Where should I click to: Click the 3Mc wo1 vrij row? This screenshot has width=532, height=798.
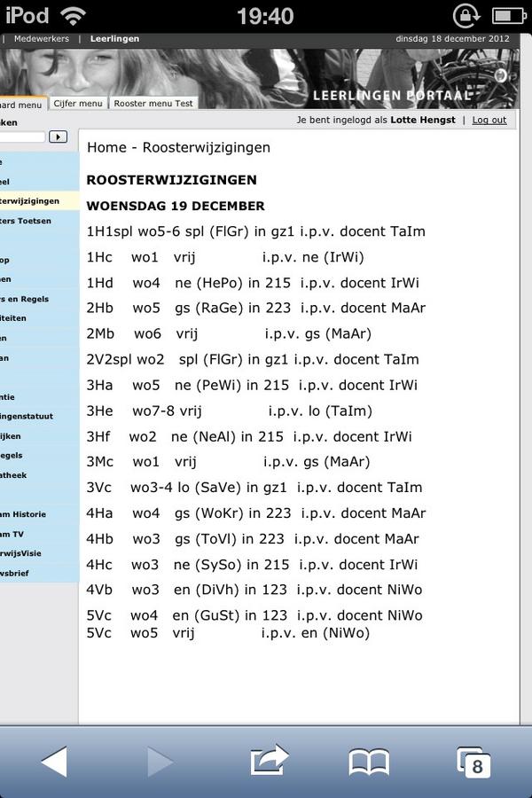tap(229, 462)
